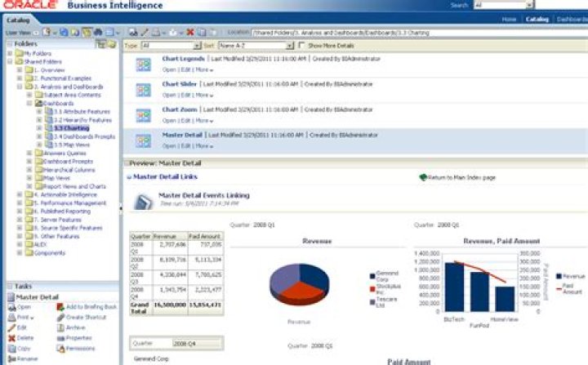Screen dimensions: 588x365
Task: Click the Up one folder toolbar icon
Action: (75, 33)
